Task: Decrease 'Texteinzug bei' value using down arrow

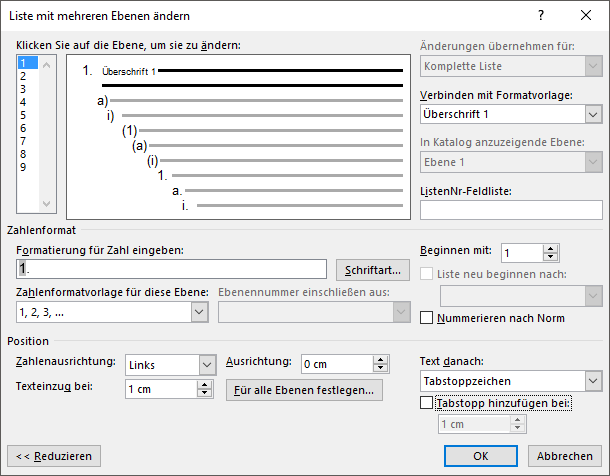Action: [x=206, y=394]
